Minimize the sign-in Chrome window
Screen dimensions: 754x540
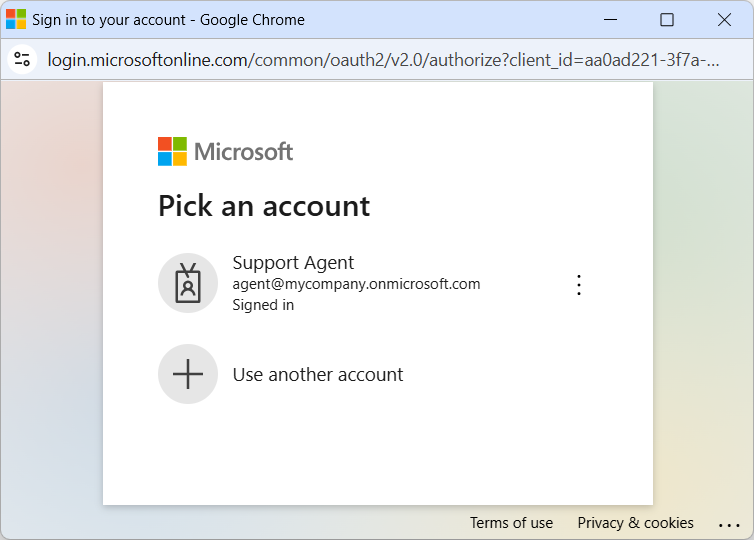tap(609, 19)
